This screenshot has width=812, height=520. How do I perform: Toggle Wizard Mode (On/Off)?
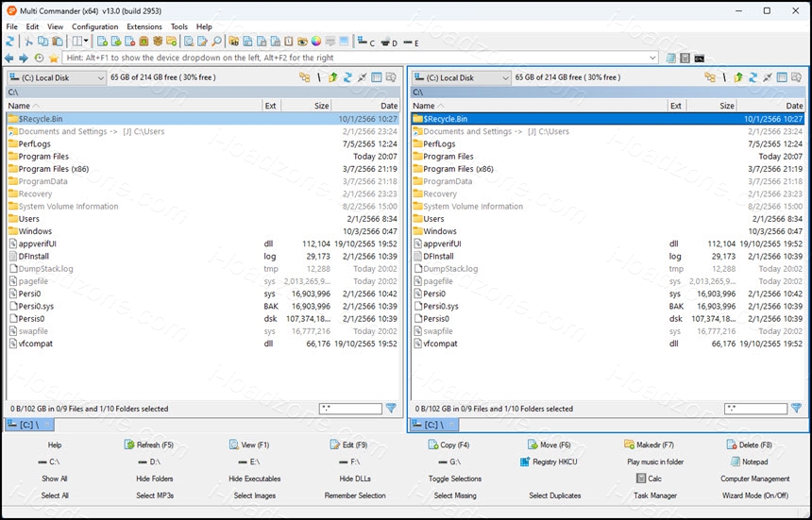click(755, 495)
